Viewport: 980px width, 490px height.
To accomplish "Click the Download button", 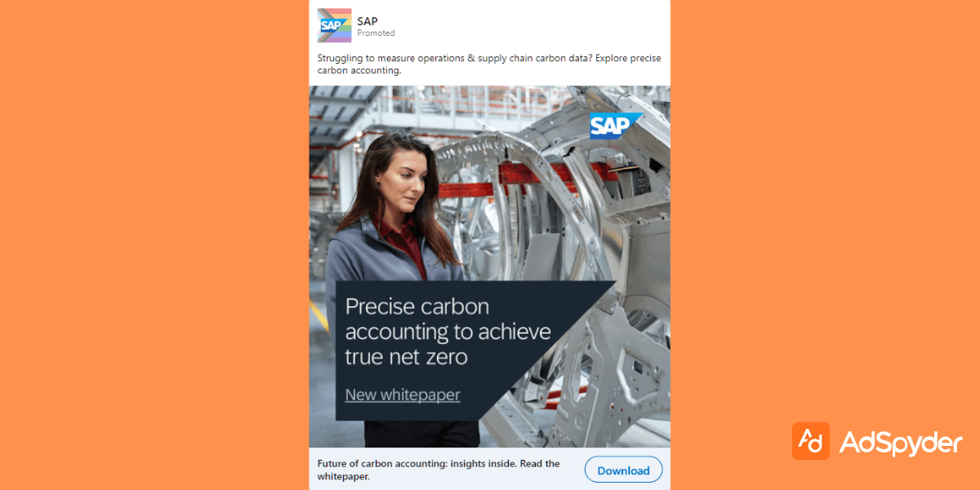I will [x=623, y=470].
